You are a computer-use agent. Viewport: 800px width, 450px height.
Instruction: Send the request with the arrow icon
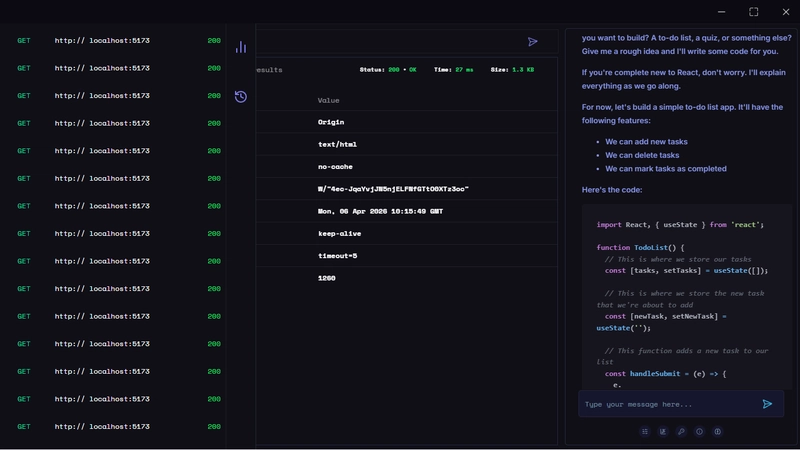[x=533, y=42]
